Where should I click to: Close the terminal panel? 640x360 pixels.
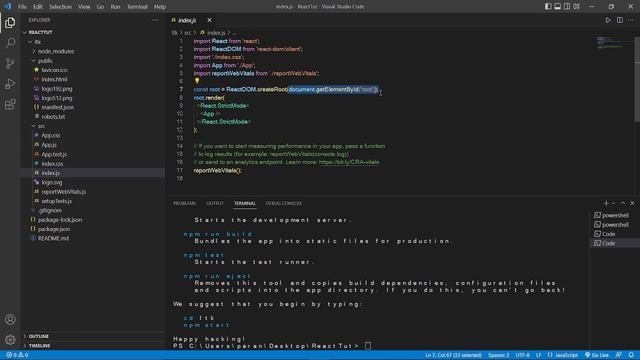pos(632,203)
